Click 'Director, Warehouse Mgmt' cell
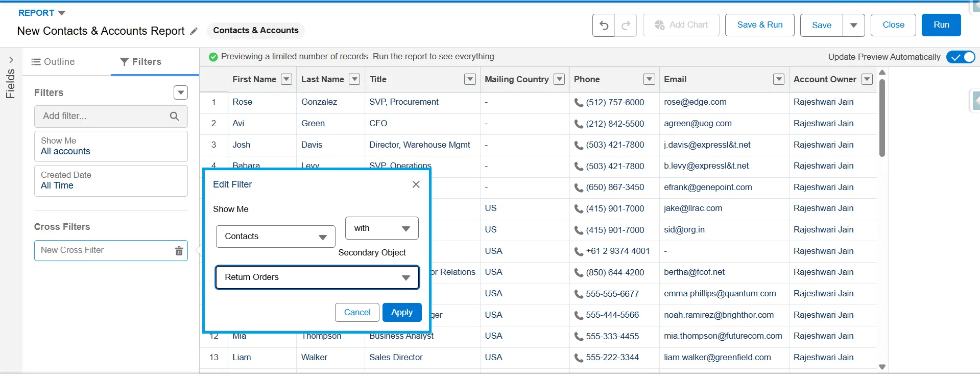980x376 pixels. tap(420, 145)
